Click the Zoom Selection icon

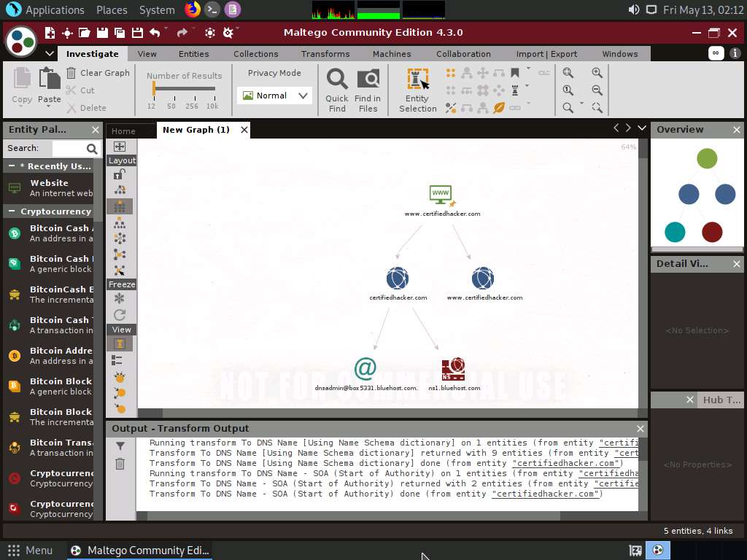pyautogui.click(x=597, y=108)
